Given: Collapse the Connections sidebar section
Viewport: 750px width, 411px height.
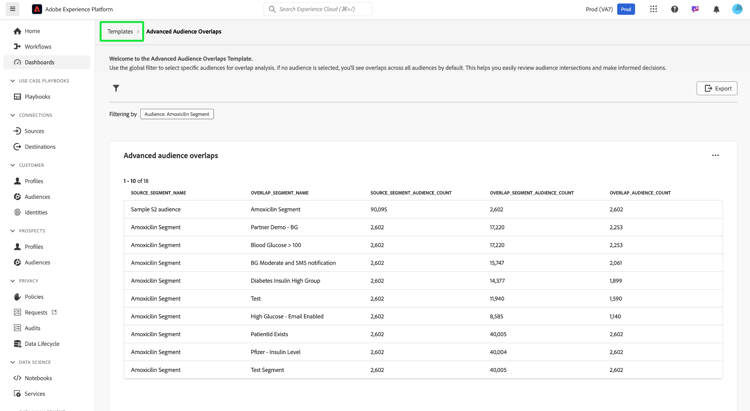Looking at the screenshot, I should pyautogui.click(x=12, y=115).
